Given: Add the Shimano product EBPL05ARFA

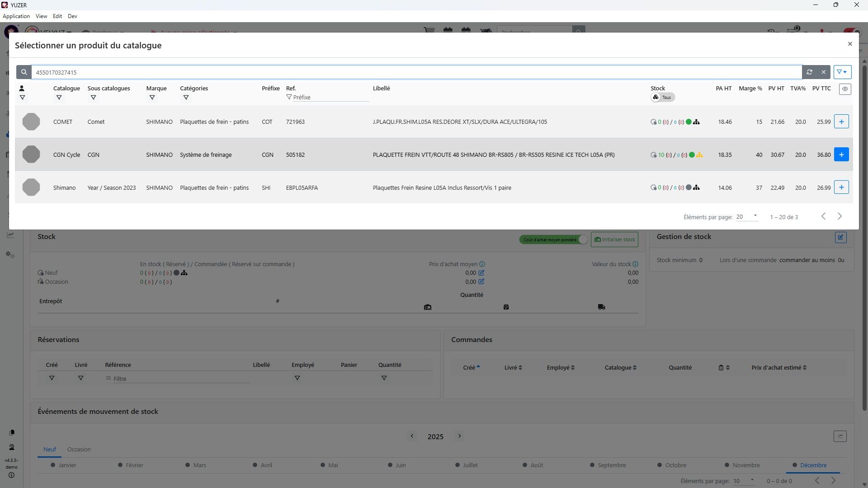Looking at the screenshot, I should tap(841, 188).
